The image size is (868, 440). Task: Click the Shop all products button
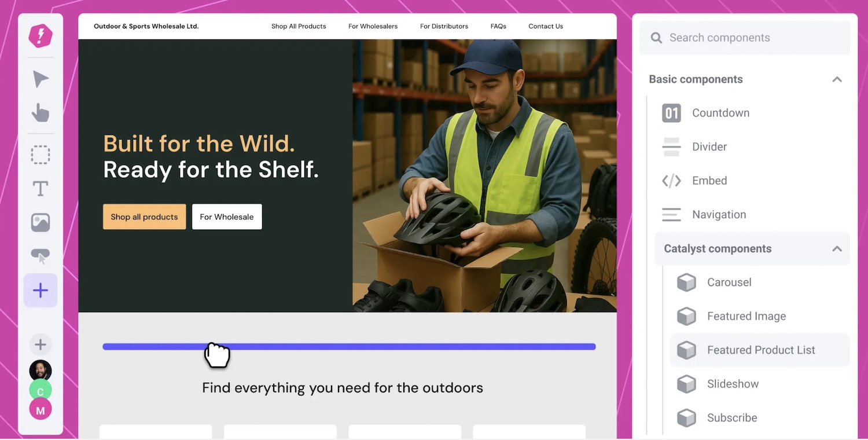tap(144, 217)
